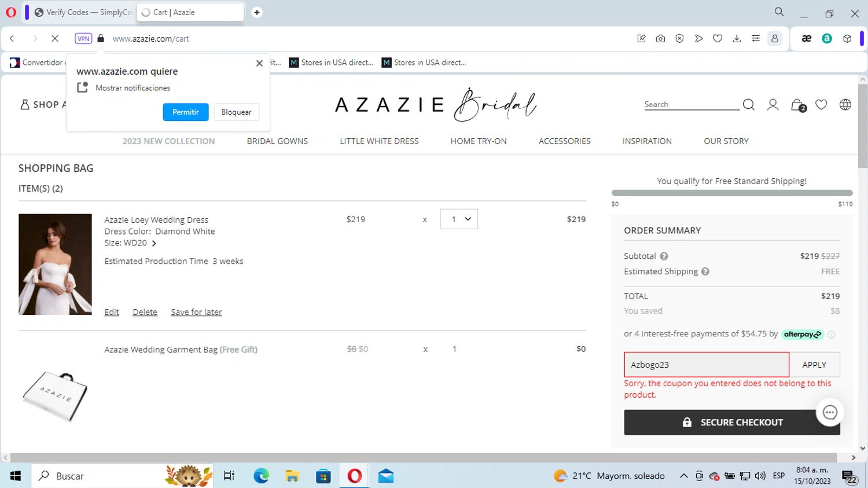Open BRIDAL GOWNS menu
The width and height of the screenshot is (868, 488).
277,141
